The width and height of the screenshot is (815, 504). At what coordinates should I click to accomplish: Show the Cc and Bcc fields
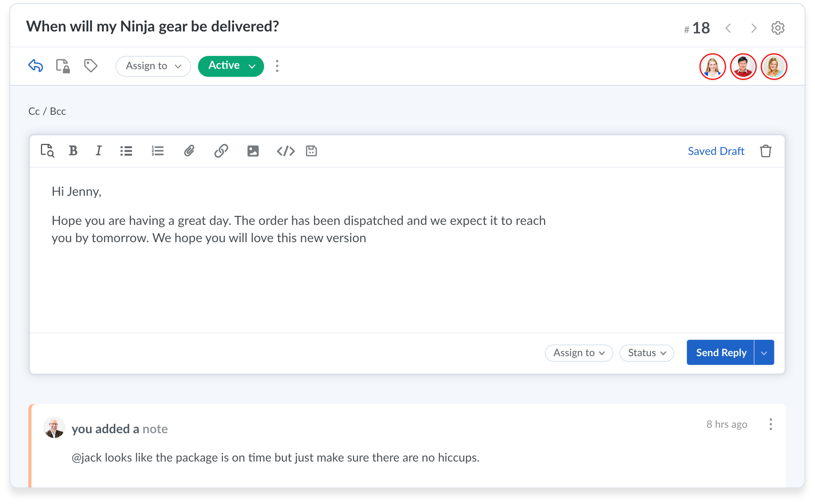(47, 111)
